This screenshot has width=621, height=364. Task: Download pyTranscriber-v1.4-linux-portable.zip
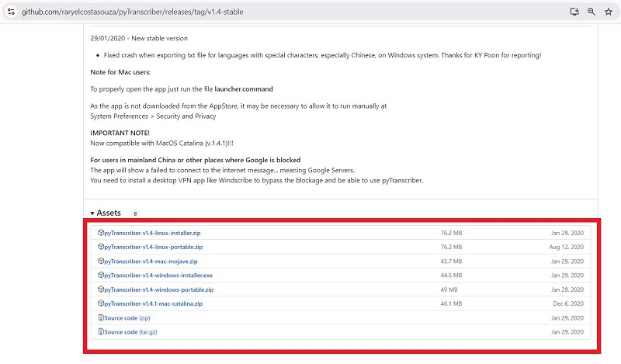point(153,247)
